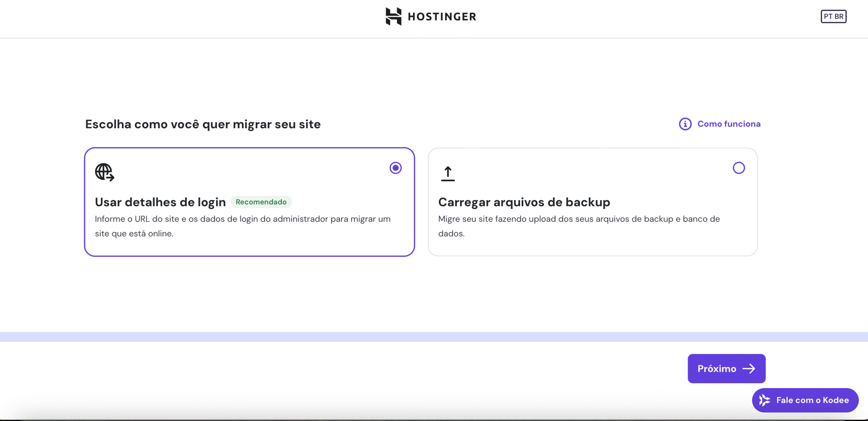Image resolution: width=868 pixels, height=421 pixels.
Task: Click the Carregar arquivos de backup title
Action: click(x=524, y=202)
